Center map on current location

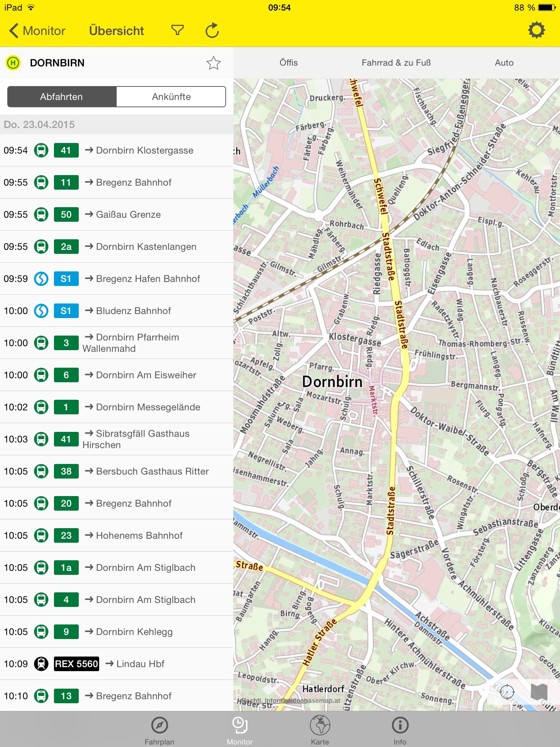point(507,692)
